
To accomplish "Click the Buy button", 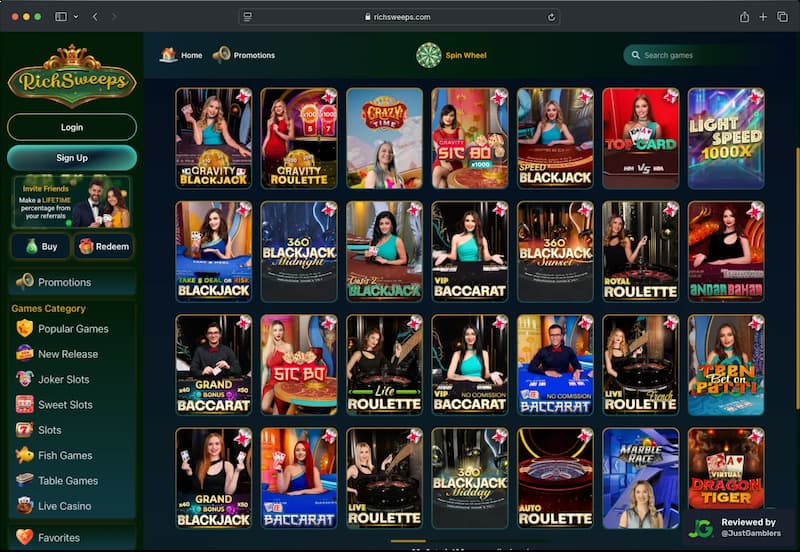I will point(41,246).
